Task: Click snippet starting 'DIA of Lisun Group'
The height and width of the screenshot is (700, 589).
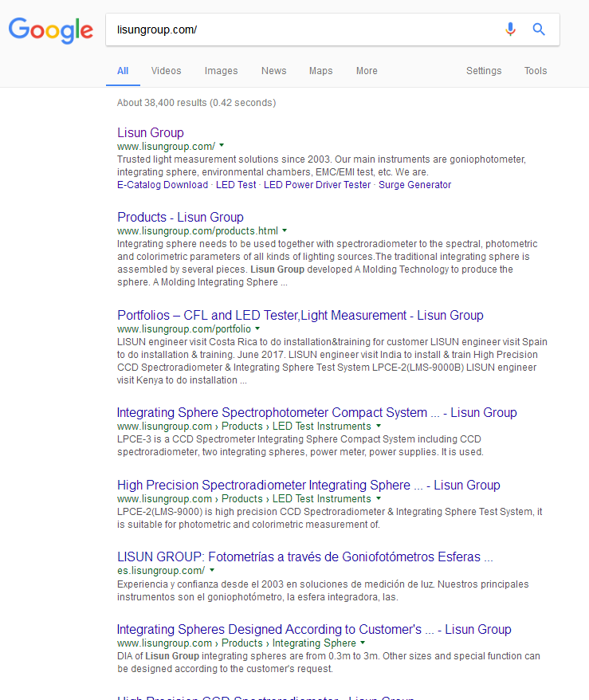Action: coord(328,662)
